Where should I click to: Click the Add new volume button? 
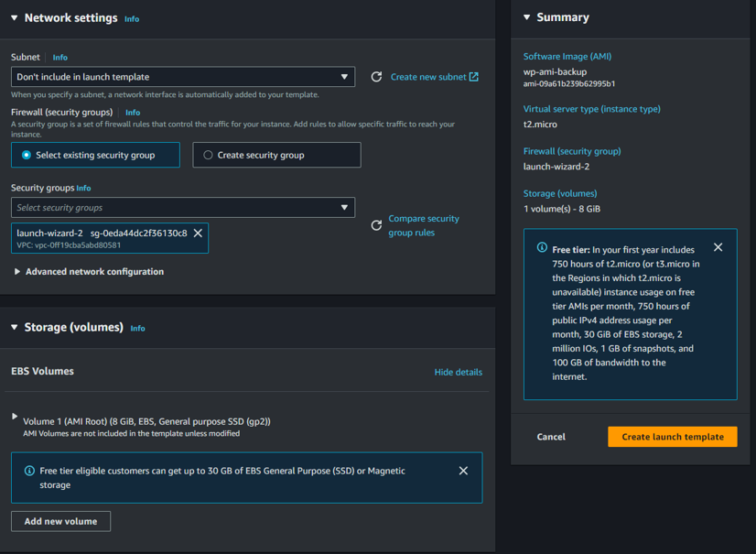click(x=60, y=521)
